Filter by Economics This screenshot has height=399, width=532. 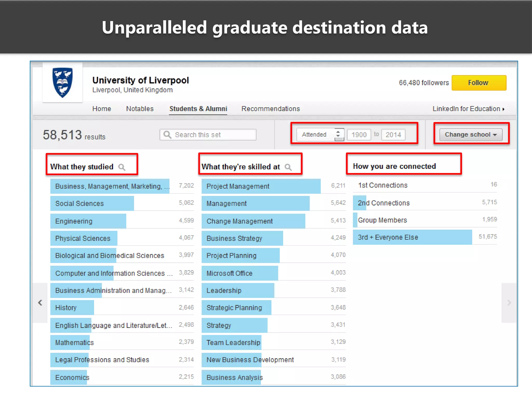pyautogui.click(x=122, y=377)
